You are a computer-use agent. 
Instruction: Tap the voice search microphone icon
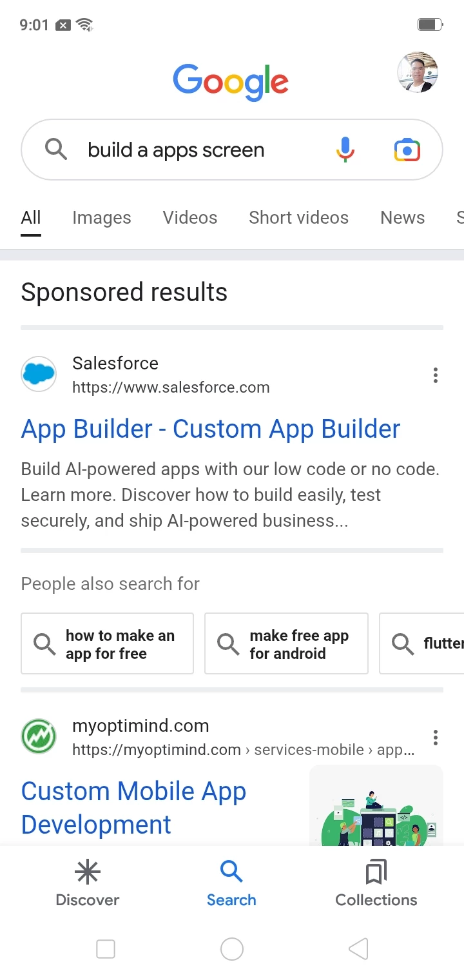[x=345, y=150]
